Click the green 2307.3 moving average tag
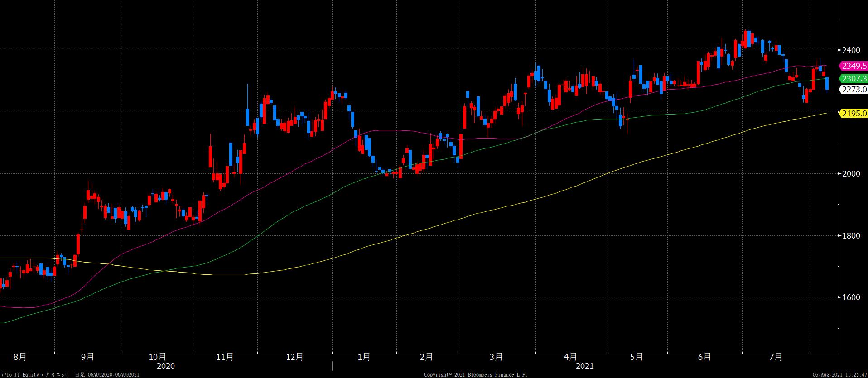 pyautogui.click(x=854, y=79)
